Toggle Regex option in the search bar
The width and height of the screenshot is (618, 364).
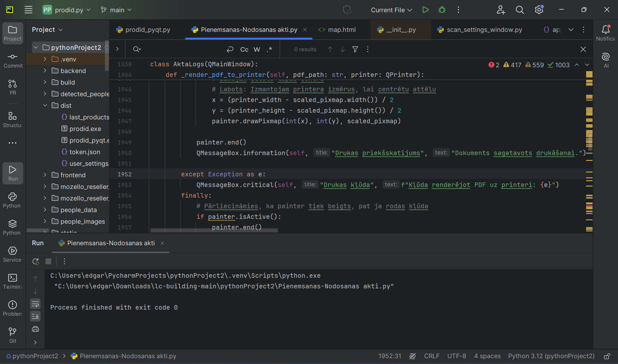click(x=270, y=49)
